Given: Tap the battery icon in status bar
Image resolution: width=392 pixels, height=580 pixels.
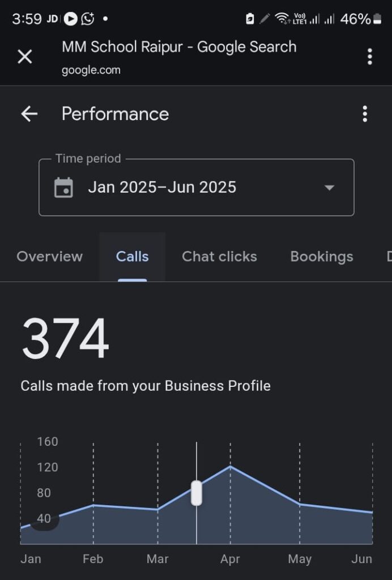Looking at the screenshot, I should pos(377,19).
